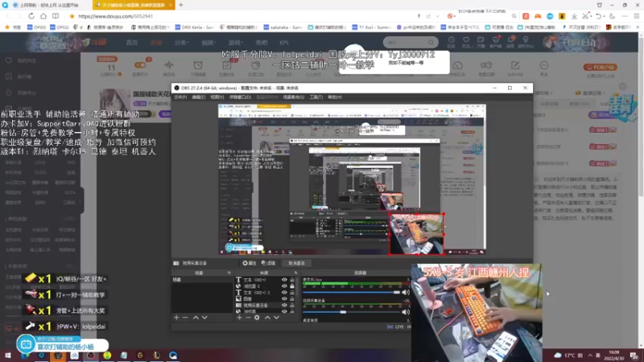Select 文本 (GDI+) 2 source row
The image size is (644, 362).
265,293
